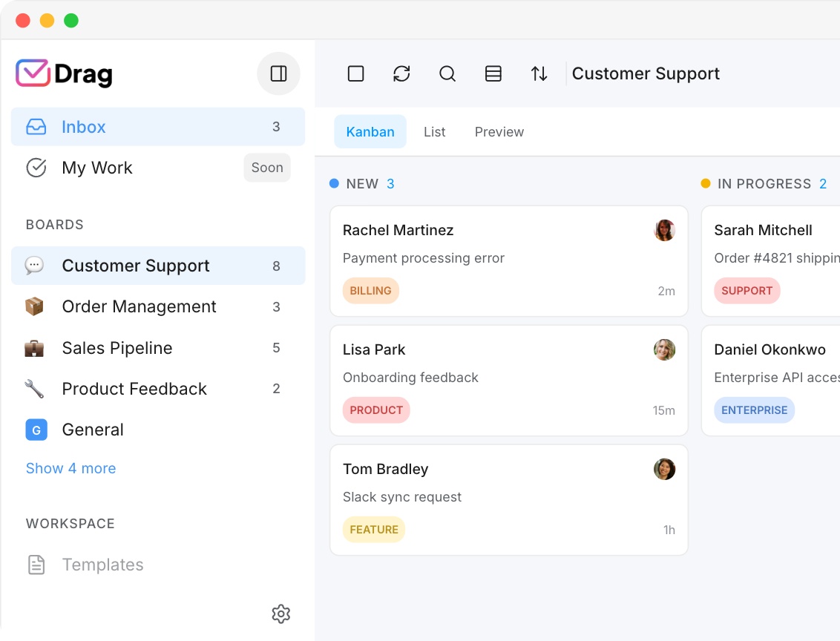Click the Inbox tray icon
The width and height of the screenshot is (840, 641).
(36, 127)
